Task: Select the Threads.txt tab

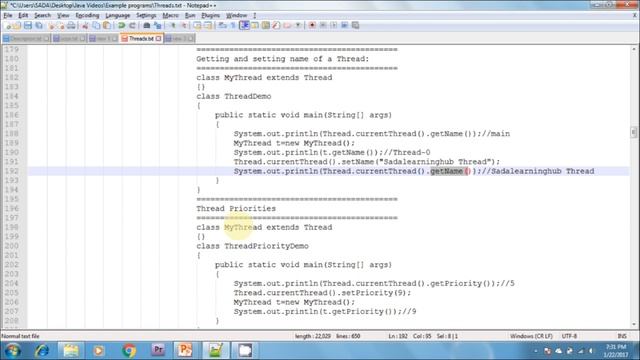Action: coord(141,38)
